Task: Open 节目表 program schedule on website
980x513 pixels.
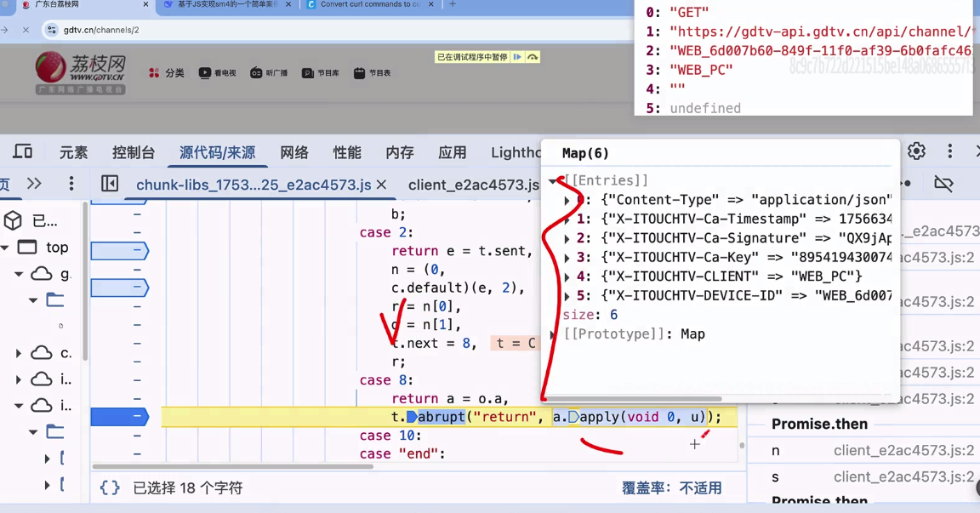Action: [x=372, y=73]
